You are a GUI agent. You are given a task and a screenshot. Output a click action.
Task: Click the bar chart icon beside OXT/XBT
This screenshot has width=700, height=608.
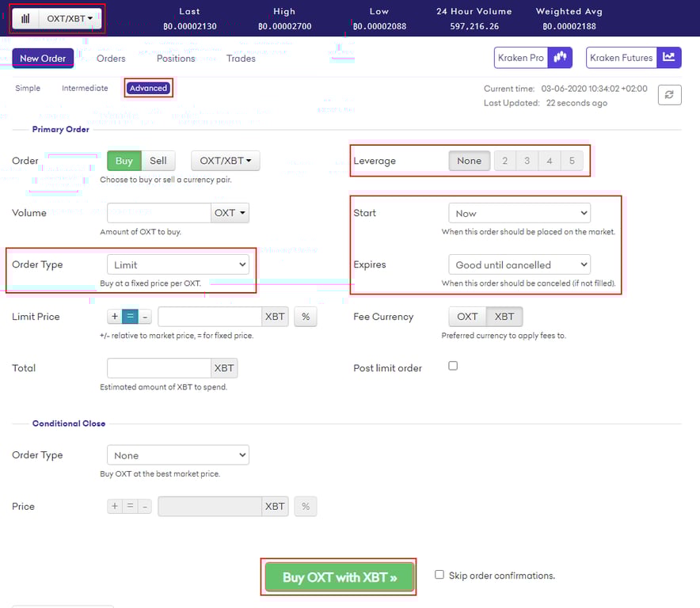(25, 19)
